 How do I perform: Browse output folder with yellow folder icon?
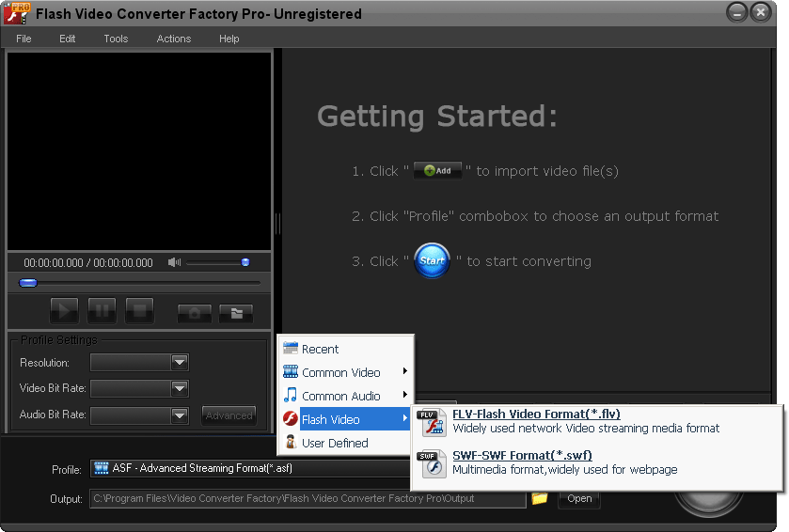540,498
